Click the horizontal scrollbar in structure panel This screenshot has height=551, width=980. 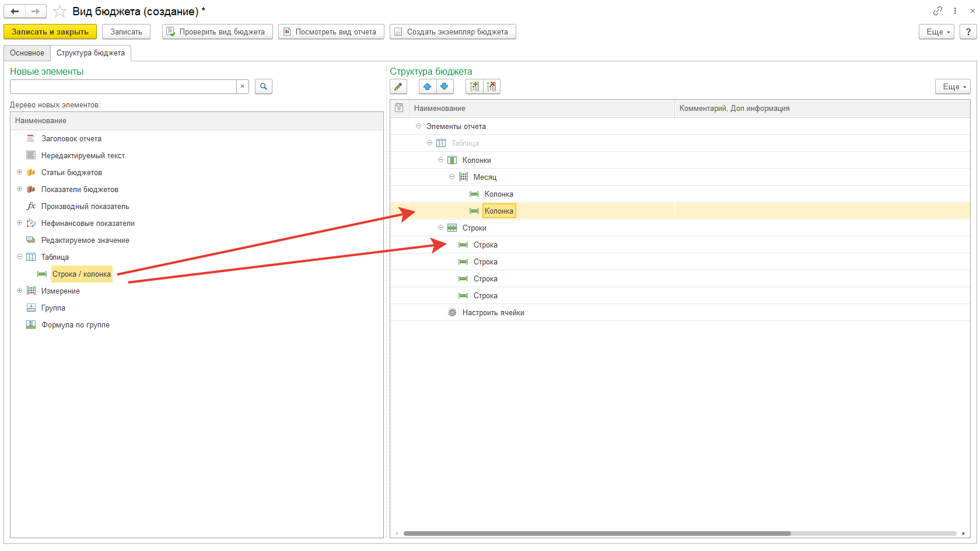point(596,533)
